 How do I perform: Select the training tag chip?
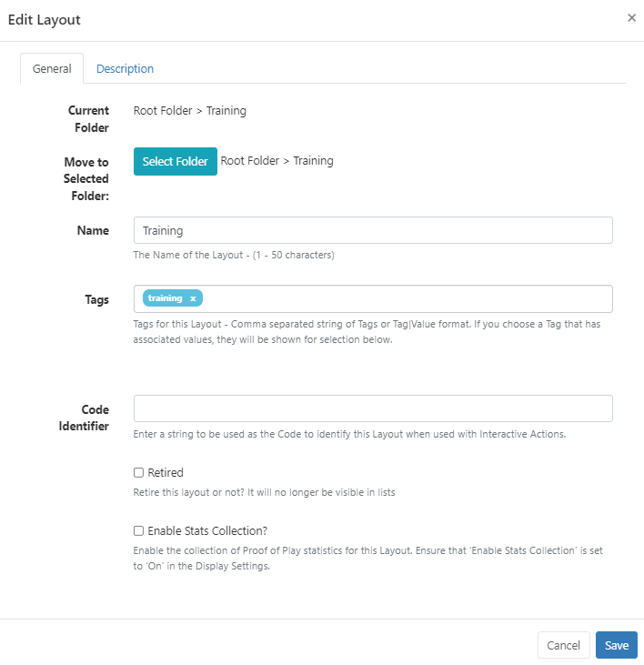(x=166, y=298)
